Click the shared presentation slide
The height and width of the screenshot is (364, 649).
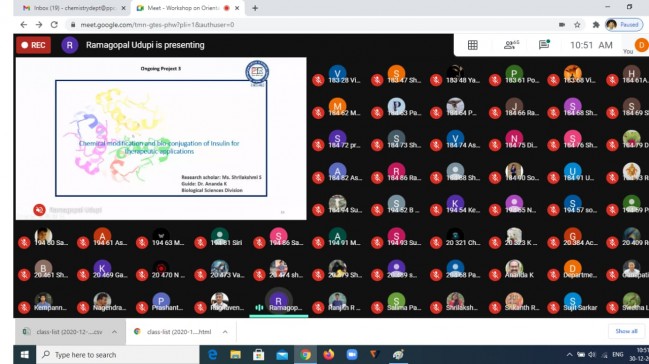tap(161, 138)
